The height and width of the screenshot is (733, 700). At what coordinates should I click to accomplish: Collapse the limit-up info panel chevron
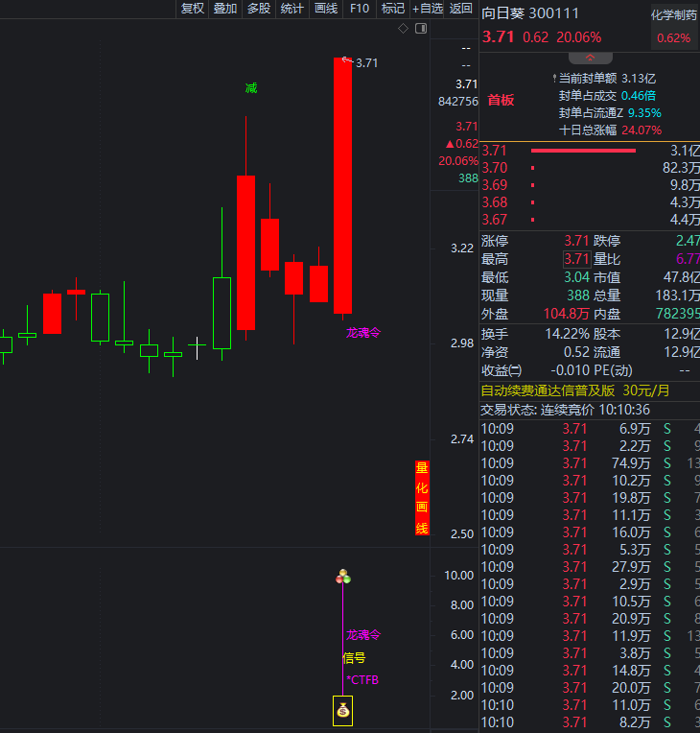[590, 58]
